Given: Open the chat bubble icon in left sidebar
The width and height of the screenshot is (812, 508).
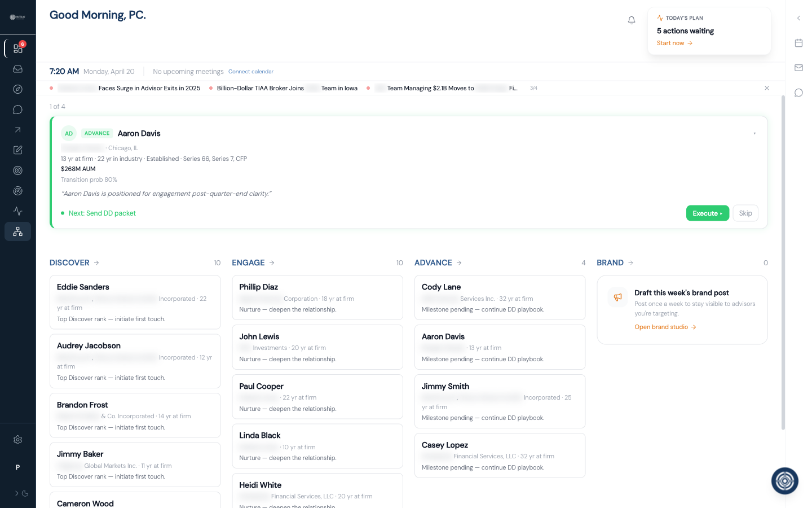Looking at the screenshot, I should pyautogui.click(x=17, y=109).
